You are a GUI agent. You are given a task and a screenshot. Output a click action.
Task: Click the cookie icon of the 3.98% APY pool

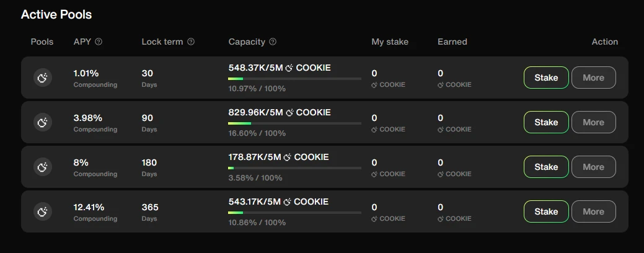point(42,122)
